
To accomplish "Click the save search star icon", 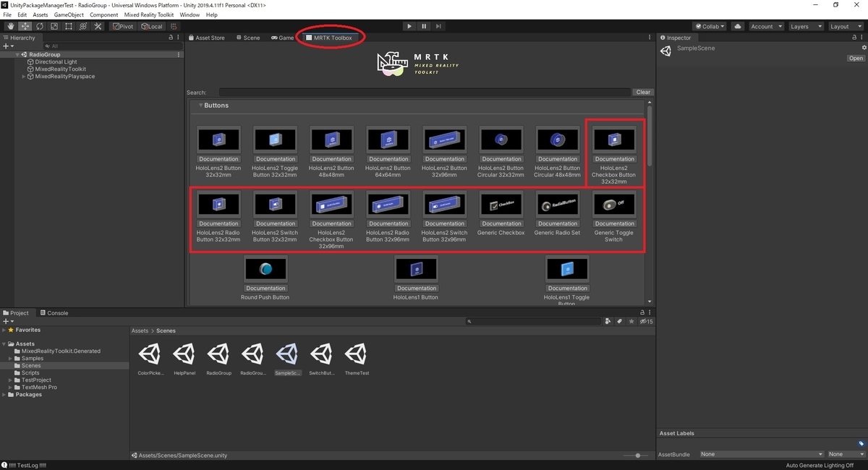I will tap(631, 321).
